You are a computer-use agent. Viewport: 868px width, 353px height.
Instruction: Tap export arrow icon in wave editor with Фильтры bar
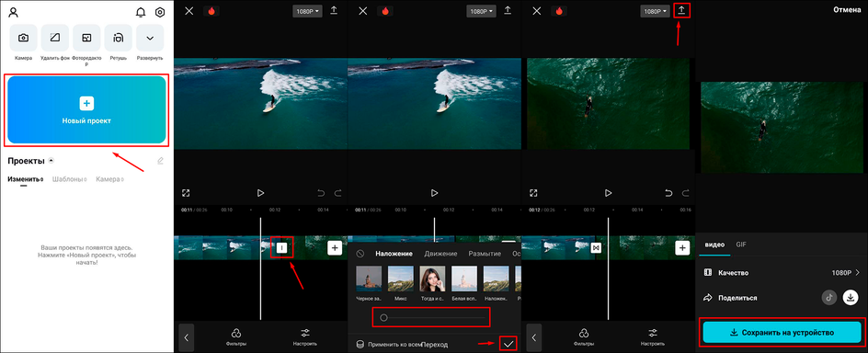tap(334, 10)
